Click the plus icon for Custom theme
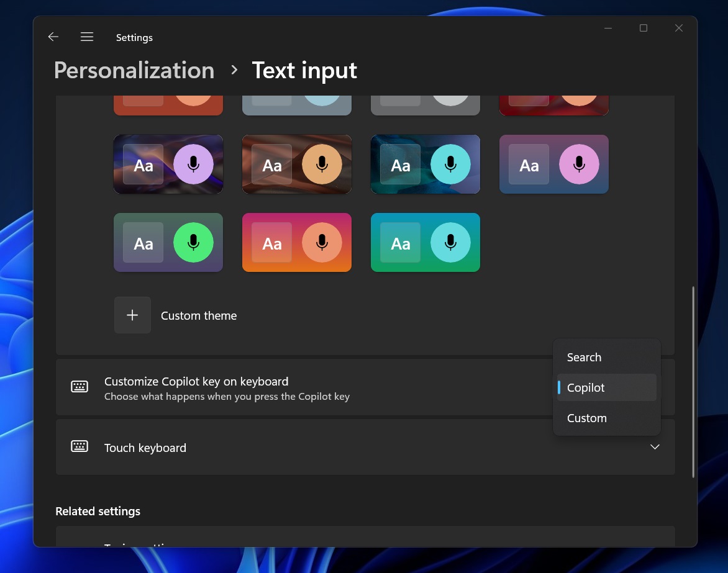728x573 pixels. click(x=132, y=315)
